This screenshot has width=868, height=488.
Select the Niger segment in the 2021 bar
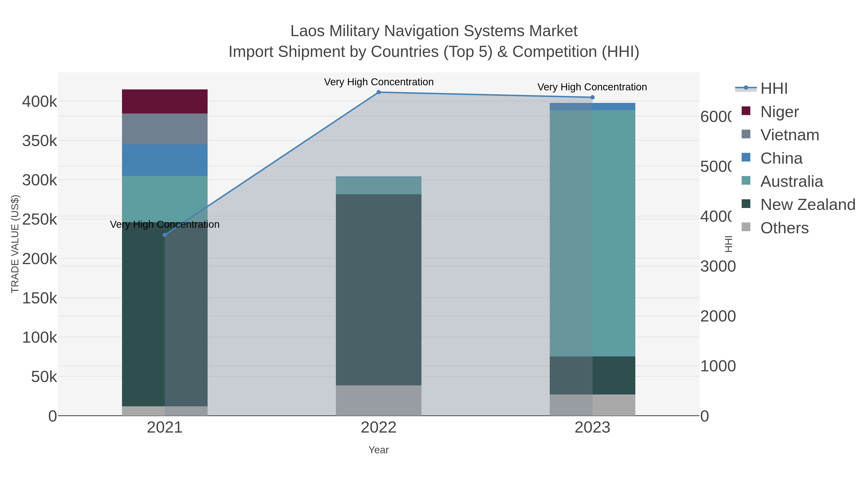165,101
